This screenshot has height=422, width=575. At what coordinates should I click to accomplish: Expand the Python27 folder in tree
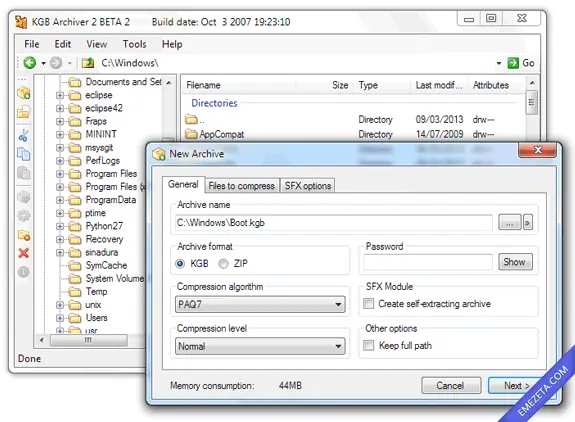click(x=60, y=226)
